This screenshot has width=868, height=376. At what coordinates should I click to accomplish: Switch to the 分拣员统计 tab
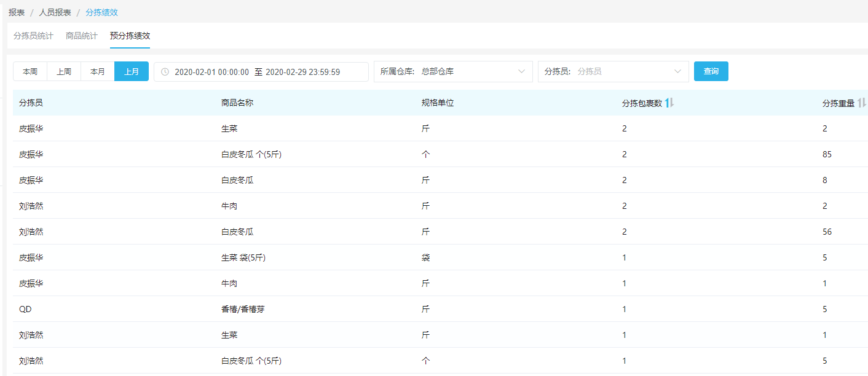pos(33,36)
